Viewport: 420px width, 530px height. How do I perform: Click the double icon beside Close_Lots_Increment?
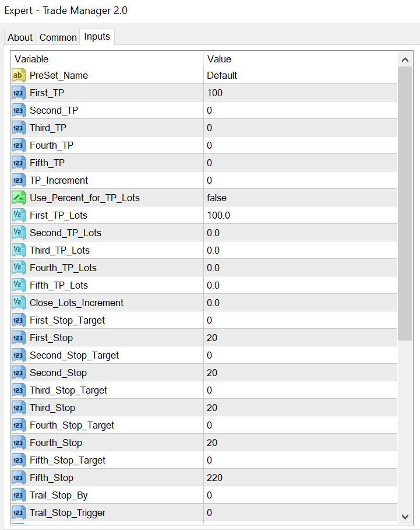19,303
